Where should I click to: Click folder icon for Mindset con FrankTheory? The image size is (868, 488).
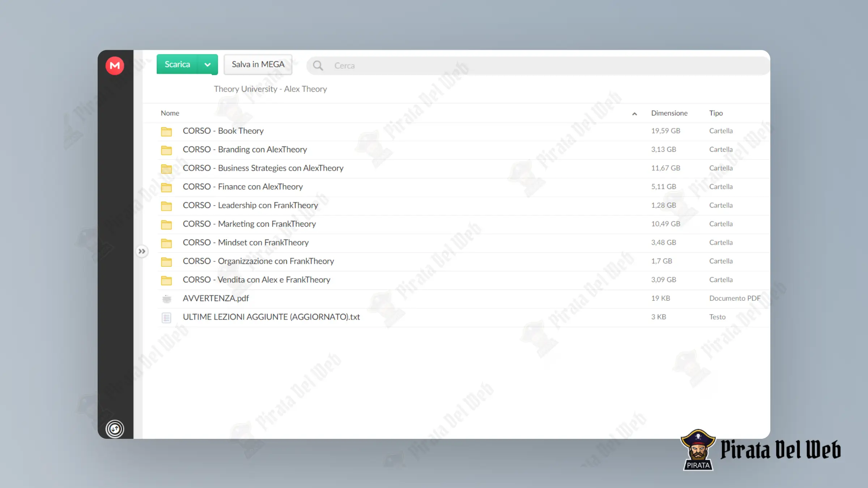166,243
